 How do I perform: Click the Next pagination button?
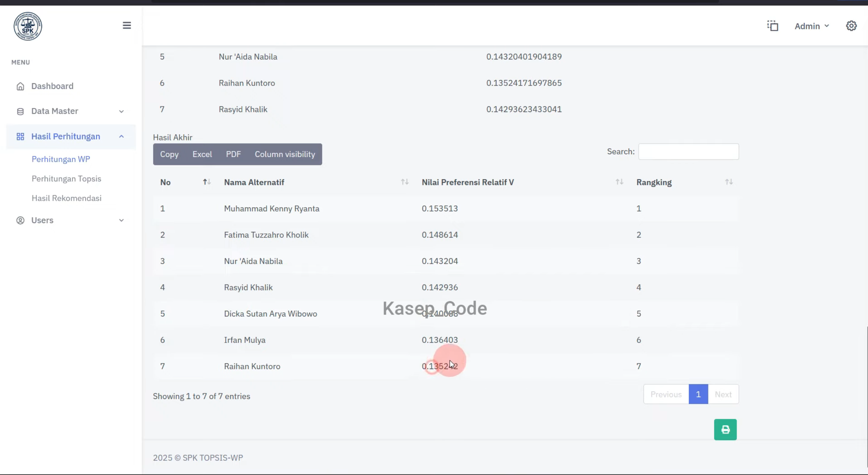coord(723,394)
